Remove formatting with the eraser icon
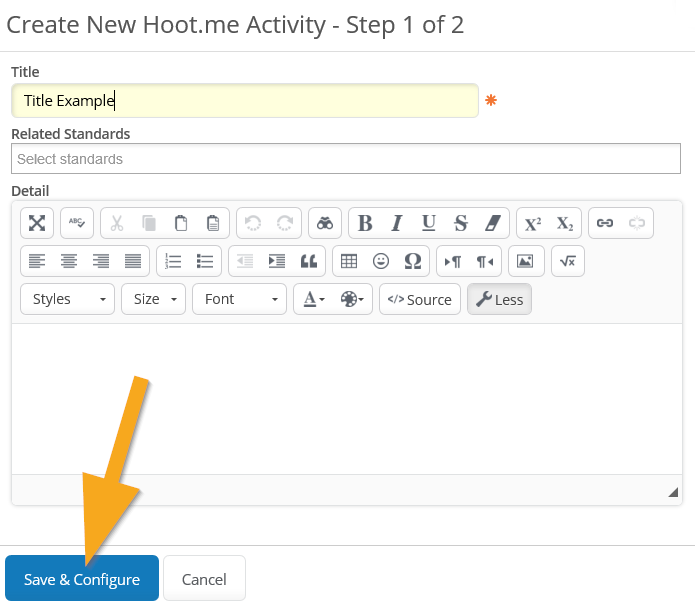 493,223
